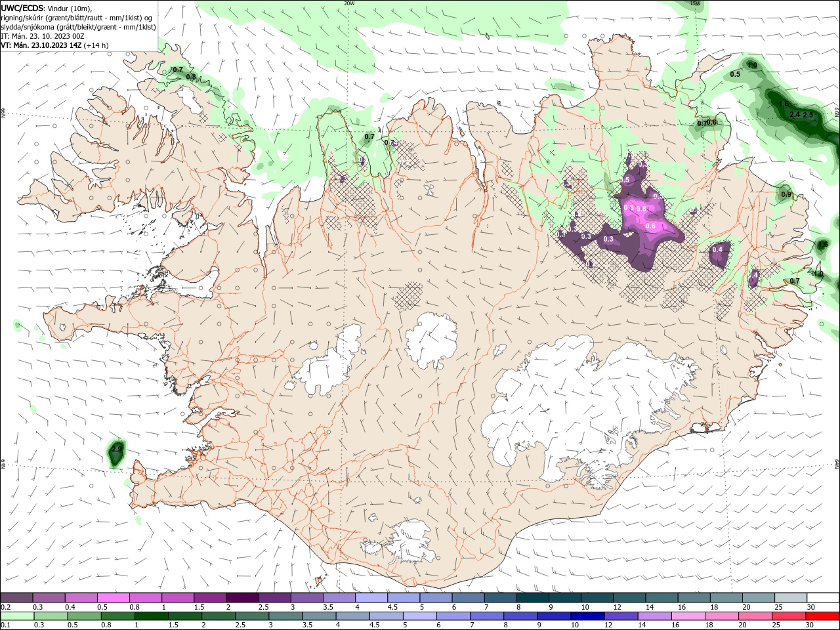Click the deep navy blue 10–12 rain scale swatch
Screen dimensions: 840x630
coord(587,616)
